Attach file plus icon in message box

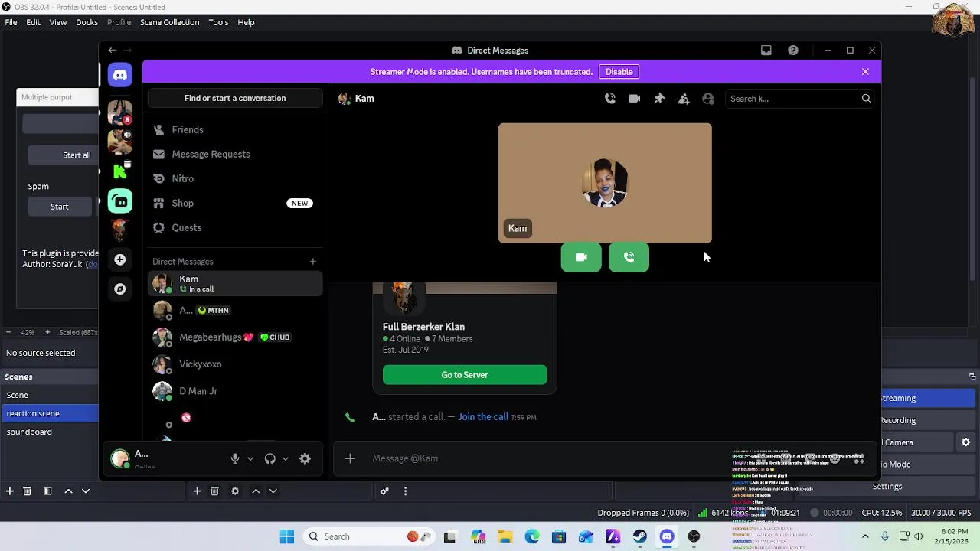tap(351, 458)
